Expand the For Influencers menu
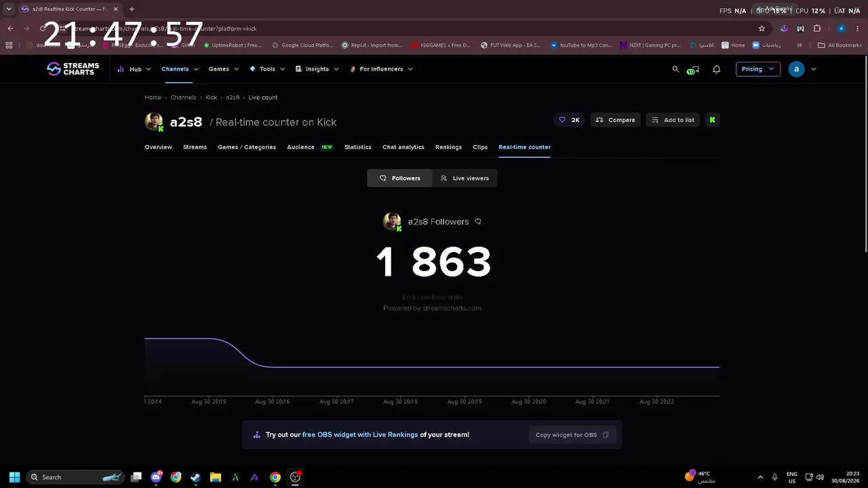This screenshot has width=868, height=488. [381, 69]
